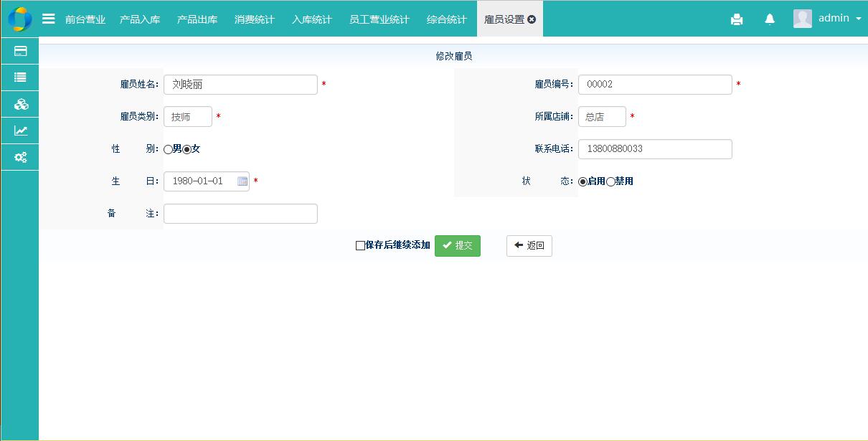868x441 pixels.
Task: Open the 所属店铺 dropdown showing 总店
Action: [602, 117]
